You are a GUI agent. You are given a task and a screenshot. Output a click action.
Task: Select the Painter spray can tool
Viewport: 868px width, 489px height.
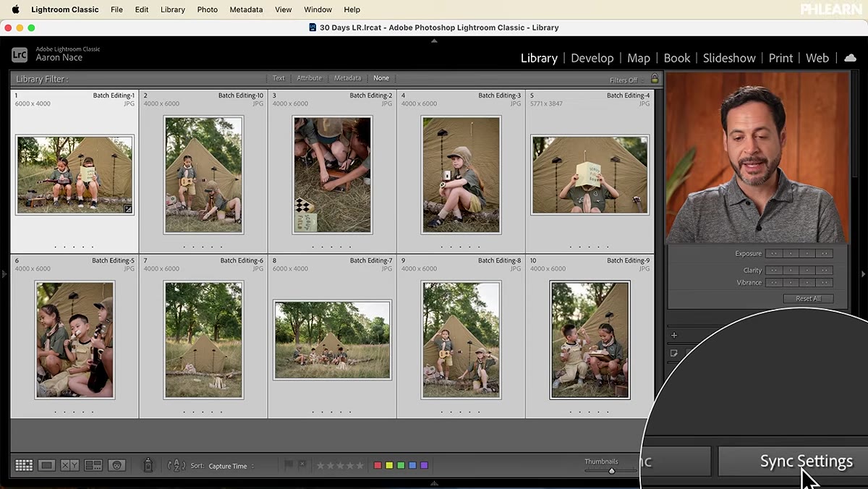tap(148, 465)
